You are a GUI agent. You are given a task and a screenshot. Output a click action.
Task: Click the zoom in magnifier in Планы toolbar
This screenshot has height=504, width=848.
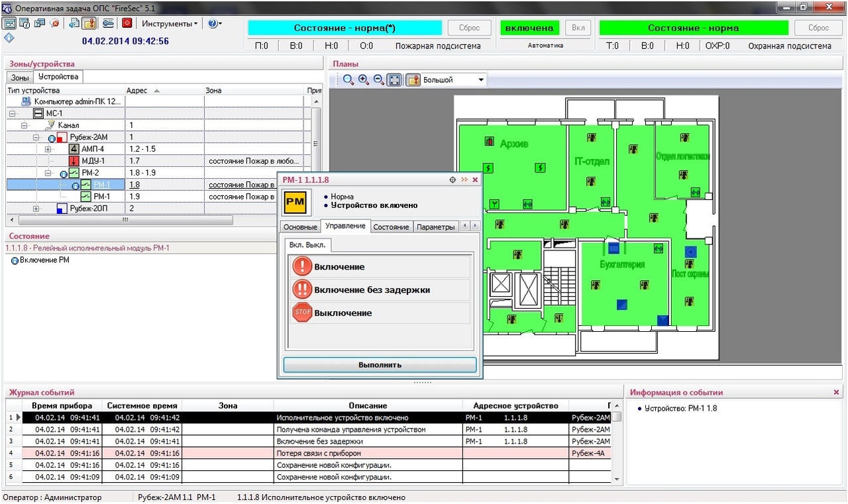point(364,80)
